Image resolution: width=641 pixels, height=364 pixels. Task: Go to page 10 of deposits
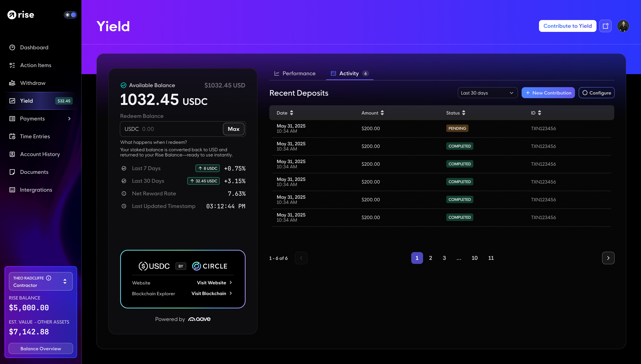474,258
